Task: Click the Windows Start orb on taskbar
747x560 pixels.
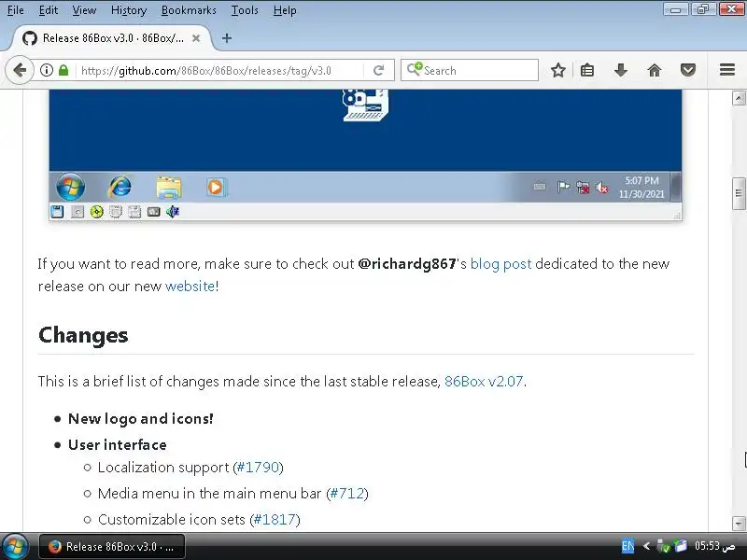Action: 15,546
